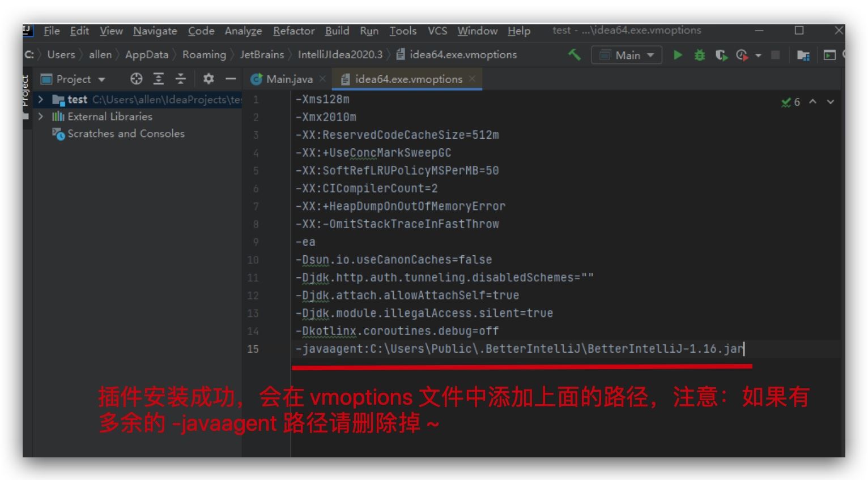Build project with the hammer icon
Image resolution: width=868 pixels, height=480 pixels.
pyautogui.click(x=574, y=55)
